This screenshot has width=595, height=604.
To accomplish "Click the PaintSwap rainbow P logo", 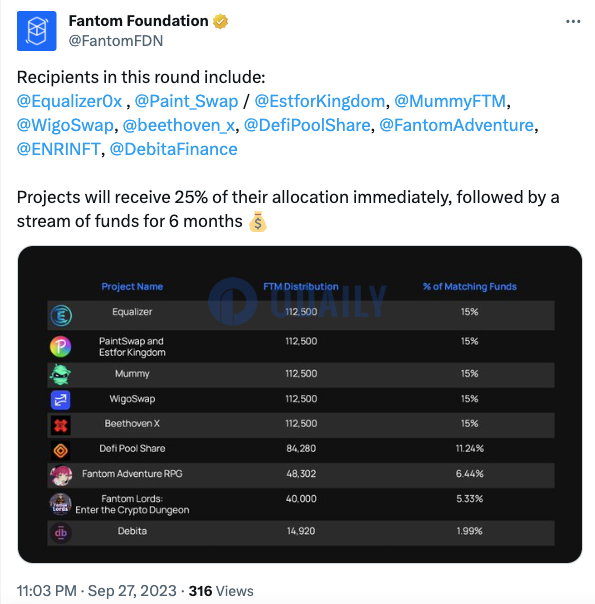I will click(60, 346).
